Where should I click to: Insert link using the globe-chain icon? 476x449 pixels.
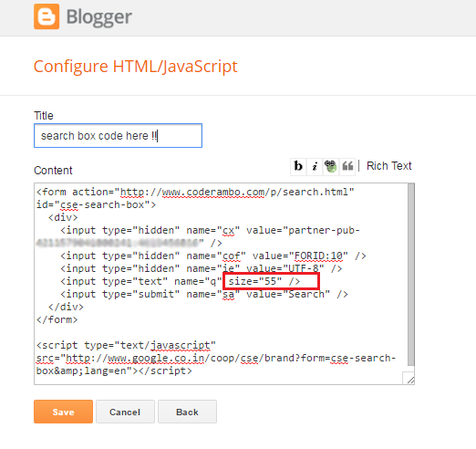point(330,166)
